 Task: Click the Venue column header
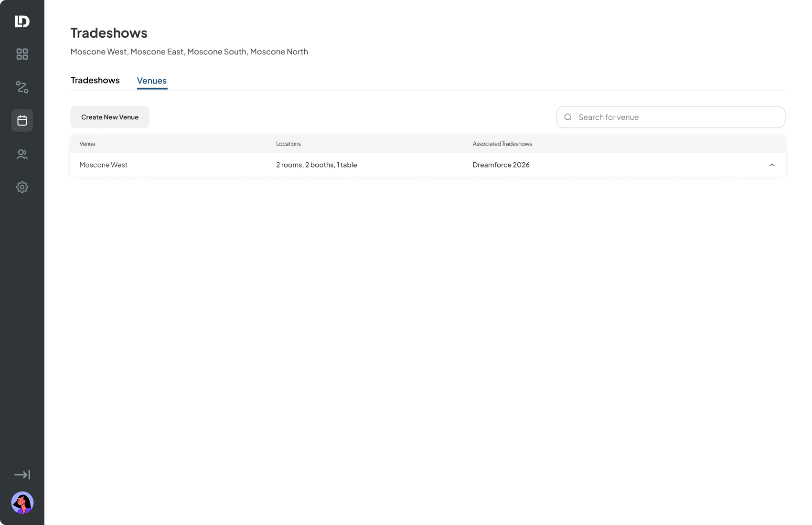tap(87, 144)
